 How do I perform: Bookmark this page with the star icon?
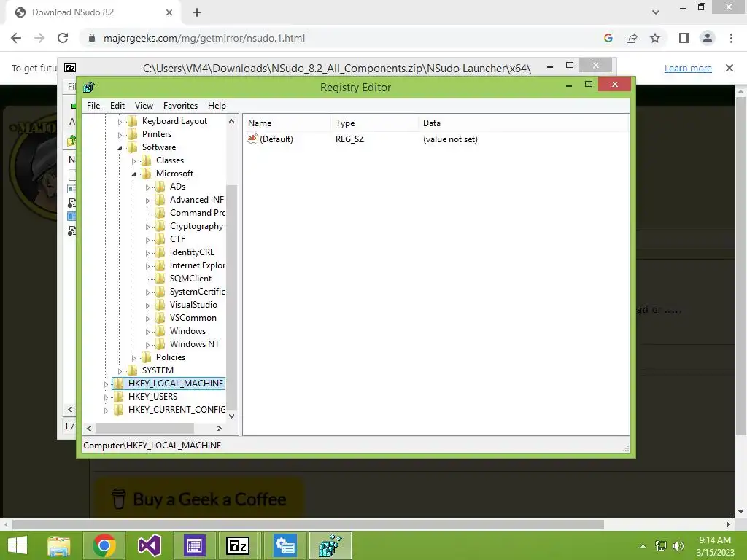[655, 38]
